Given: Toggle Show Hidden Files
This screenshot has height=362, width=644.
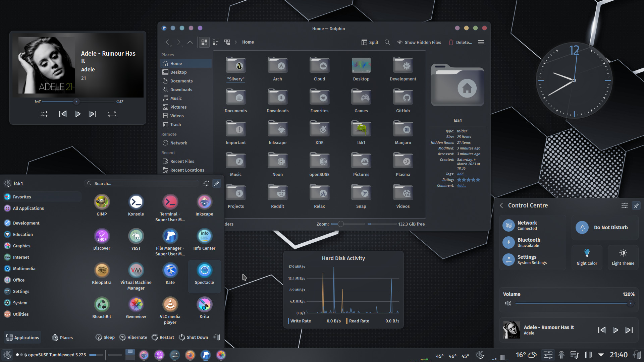Looking at the screenshot, I should [x=419, y=42].
